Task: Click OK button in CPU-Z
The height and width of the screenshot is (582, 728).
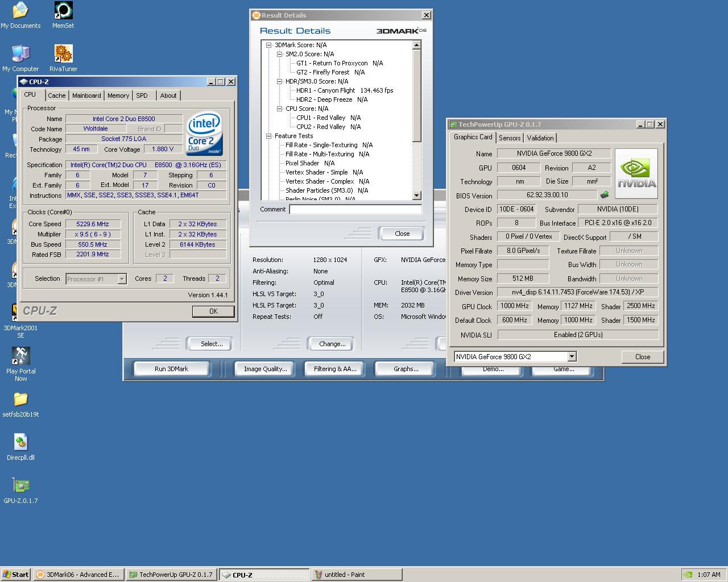Action: click(x=213, y=311)
